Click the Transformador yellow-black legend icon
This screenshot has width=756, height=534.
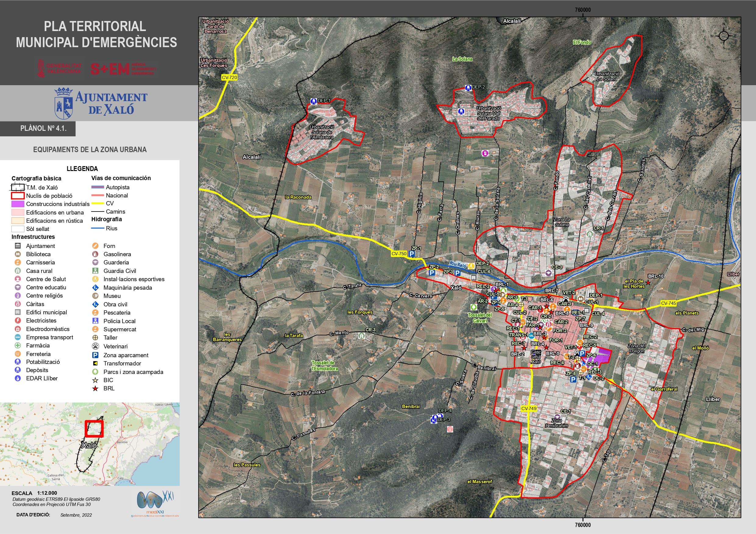pyautogui.click(x=95, y=363)
